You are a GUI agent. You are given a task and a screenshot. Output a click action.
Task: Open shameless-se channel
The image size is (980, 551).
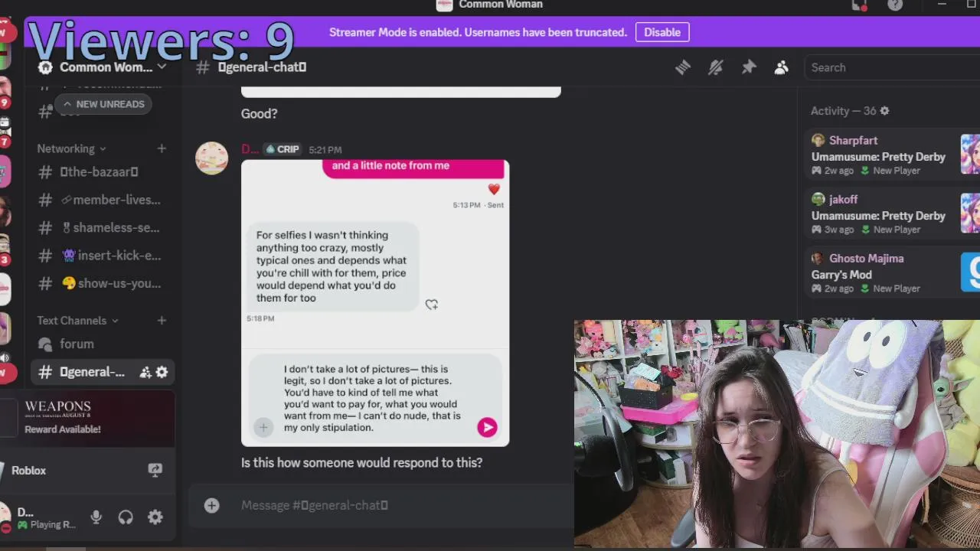(103, 227)
